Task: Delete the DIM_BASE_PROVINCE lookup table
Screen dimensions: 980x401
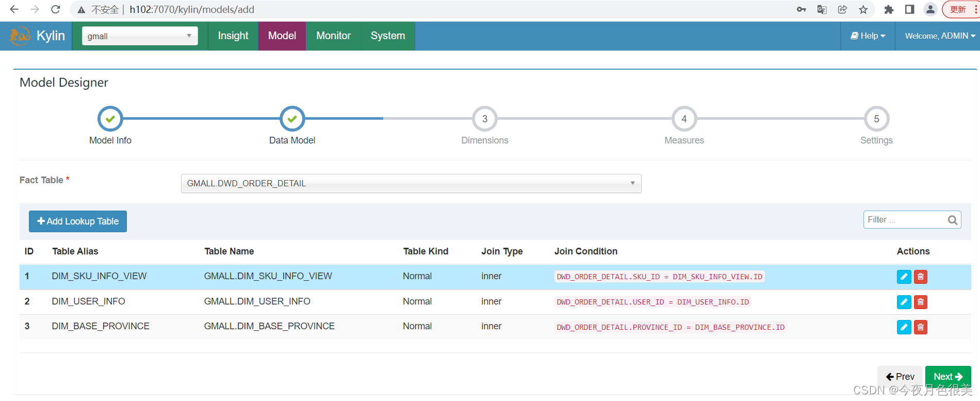Action: tap(920, 327)
